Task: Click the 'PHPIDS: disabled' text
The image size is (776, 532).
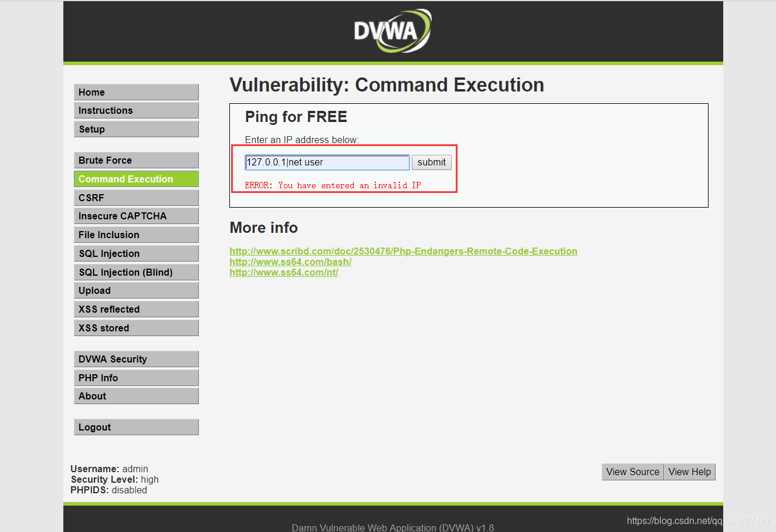Action: (109, 490)
